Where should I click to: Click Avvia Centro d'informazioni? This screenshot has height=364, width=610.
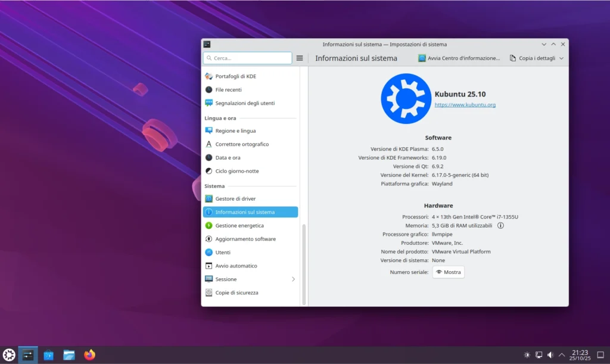coord(460,58)
